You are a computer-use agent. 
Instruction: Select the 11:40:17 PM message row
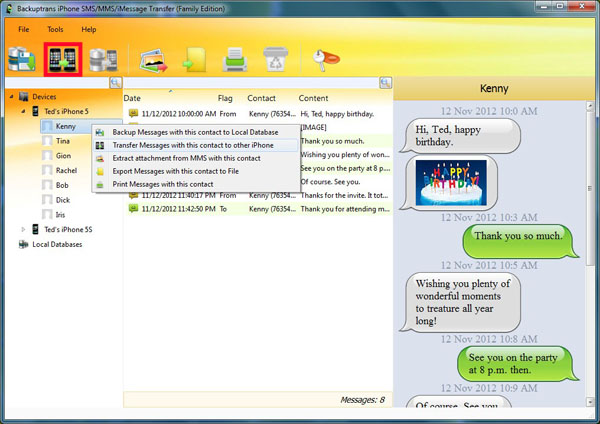tap(259, 195)
